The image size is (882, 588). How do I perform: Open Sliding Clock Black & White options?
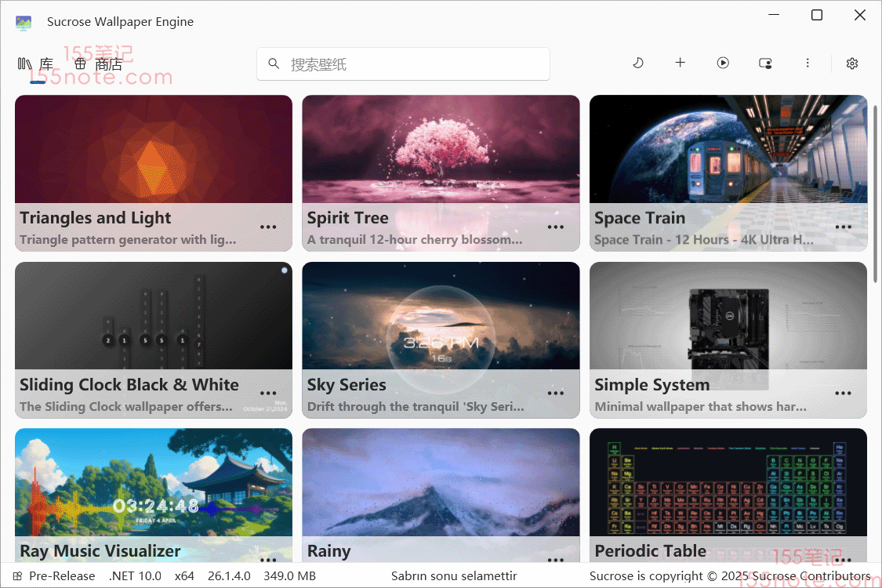pos(268,394)
